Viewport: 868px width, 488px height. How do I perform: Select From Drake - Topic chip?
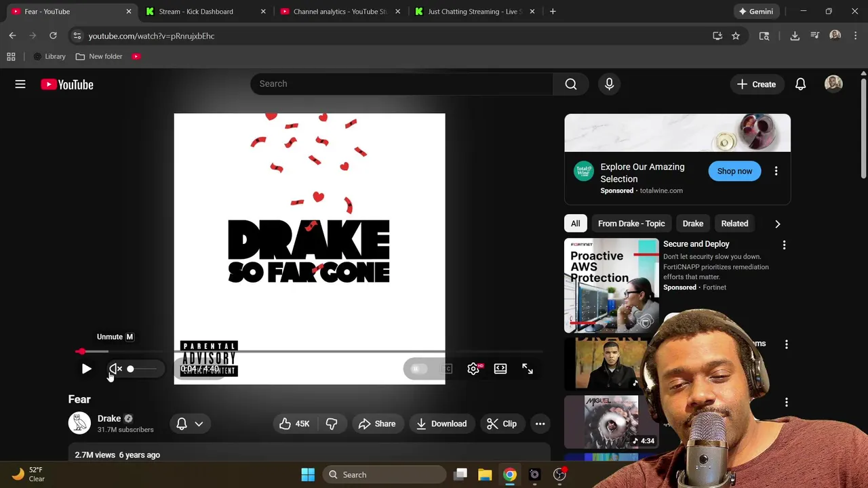pos(631,224)
